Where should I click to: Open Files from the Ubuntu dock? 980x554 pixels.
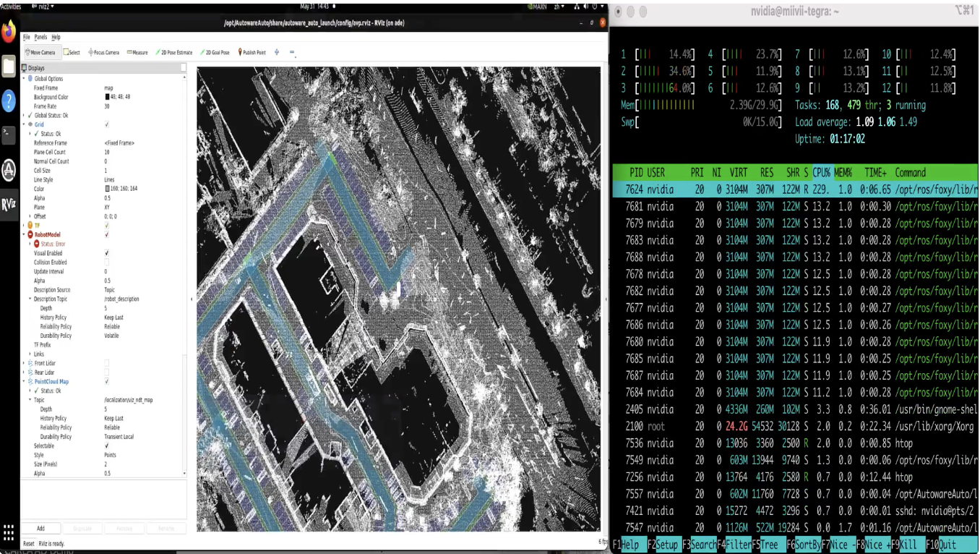pos(9,67)
